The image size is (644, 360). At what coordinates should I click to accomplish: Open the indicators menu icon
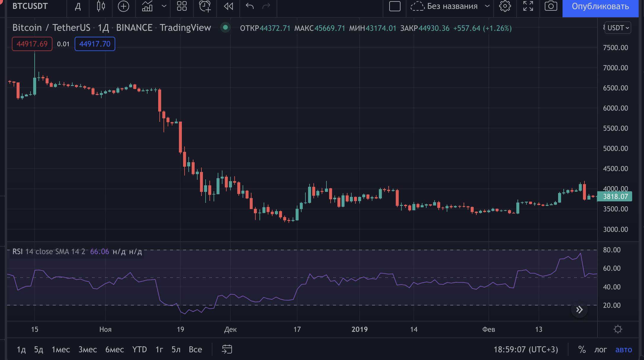(x=147, y=6)
